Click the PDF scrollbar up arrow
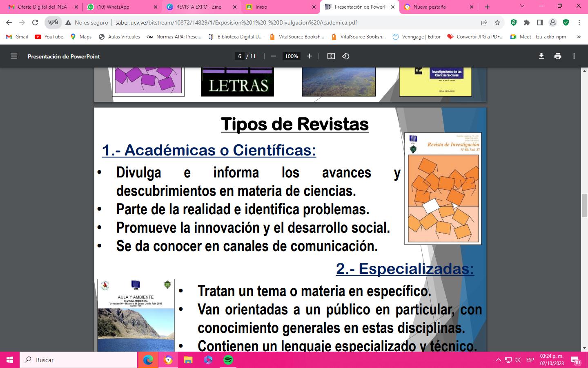588x368 pixels. click(584, 71)
